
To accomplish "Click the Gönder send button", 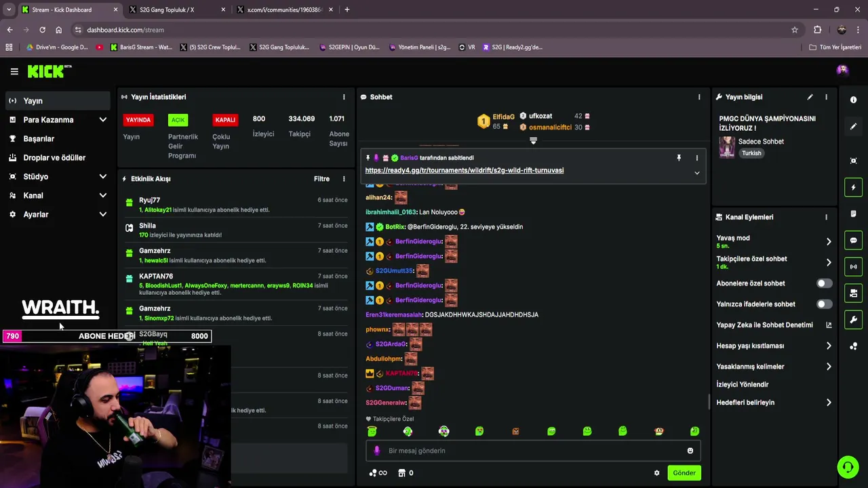I will tap(684, 473).
